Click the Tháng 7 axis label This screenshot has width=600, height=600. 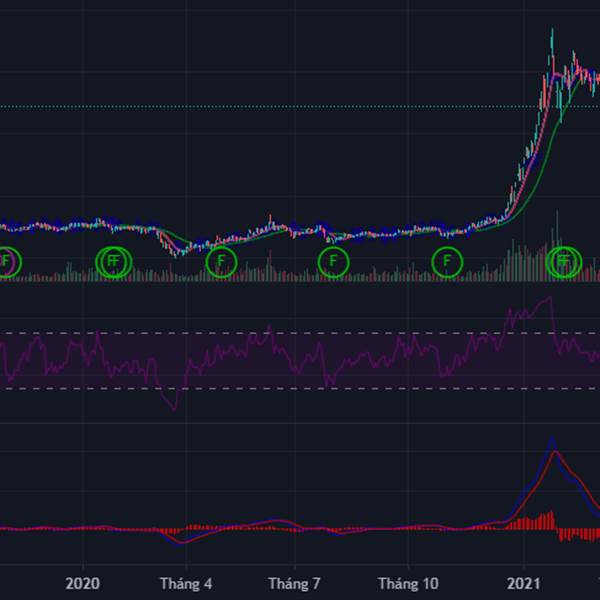294,584
